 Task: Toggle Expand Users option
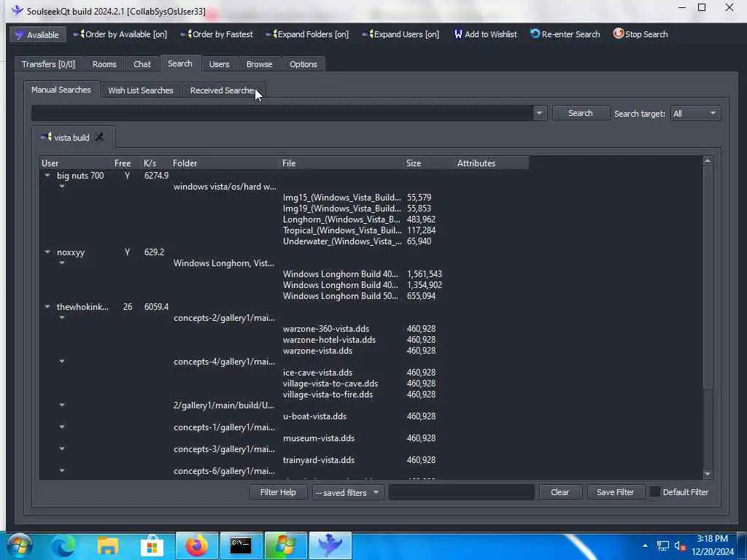(x=400, y=34)
